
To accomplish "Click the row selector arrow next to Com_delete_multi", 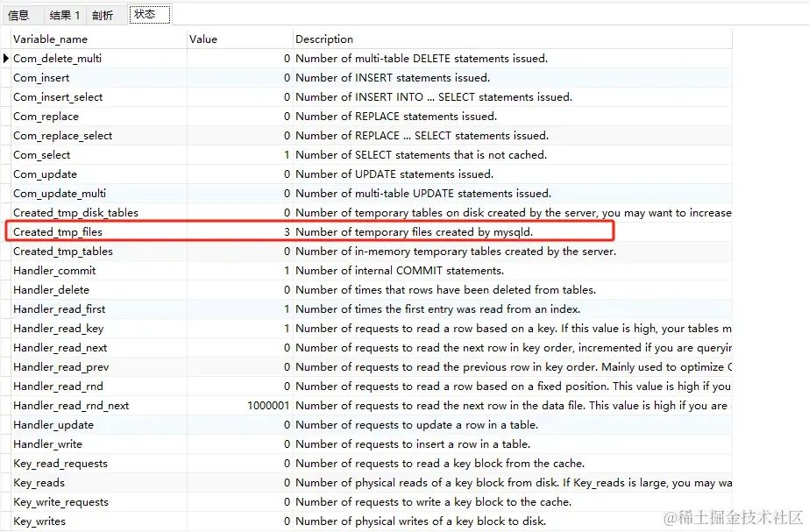I will pos(6,58).
